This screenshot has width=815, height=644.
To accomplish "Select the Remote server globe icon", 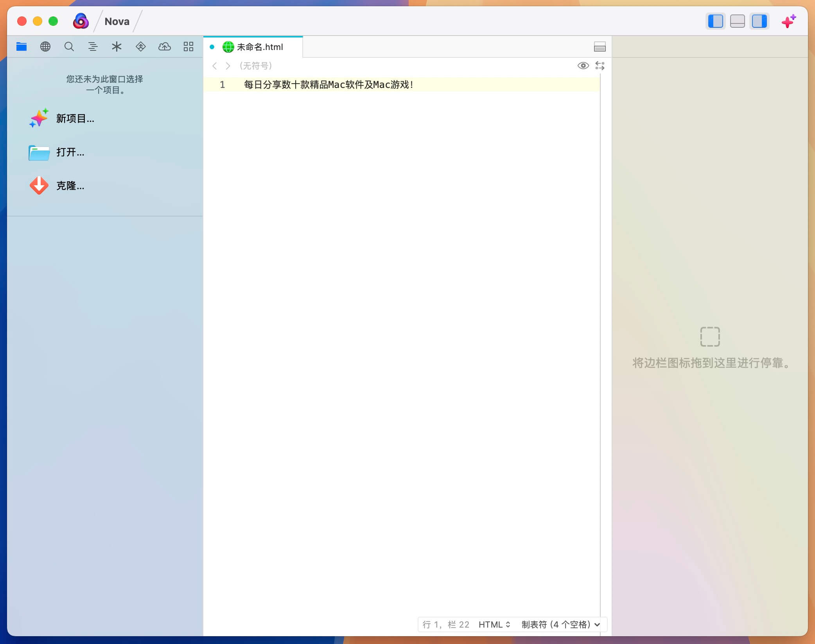I will 45,47.
